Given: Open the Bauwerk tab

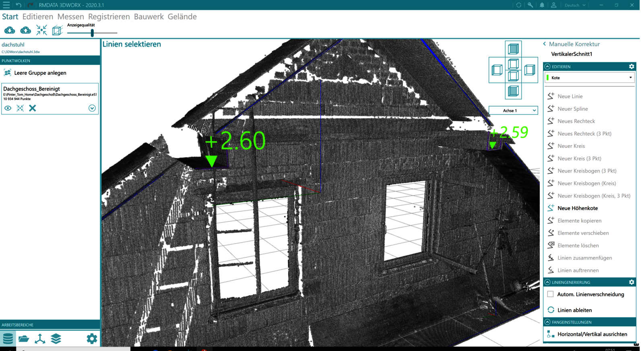Looking at the screenshot, I should point(149,17).
